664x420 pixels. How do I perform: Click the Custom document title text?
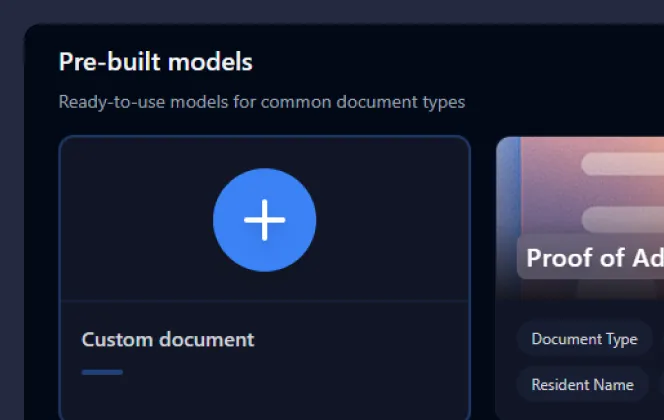pos(168,340)
